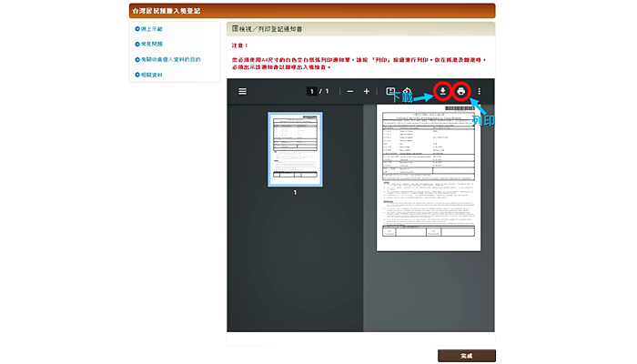The width and height of the screenshot is (637, 364).
Task: Toggle the PDF sidebar hamburger menu
Action: click(x=242, y=91)
